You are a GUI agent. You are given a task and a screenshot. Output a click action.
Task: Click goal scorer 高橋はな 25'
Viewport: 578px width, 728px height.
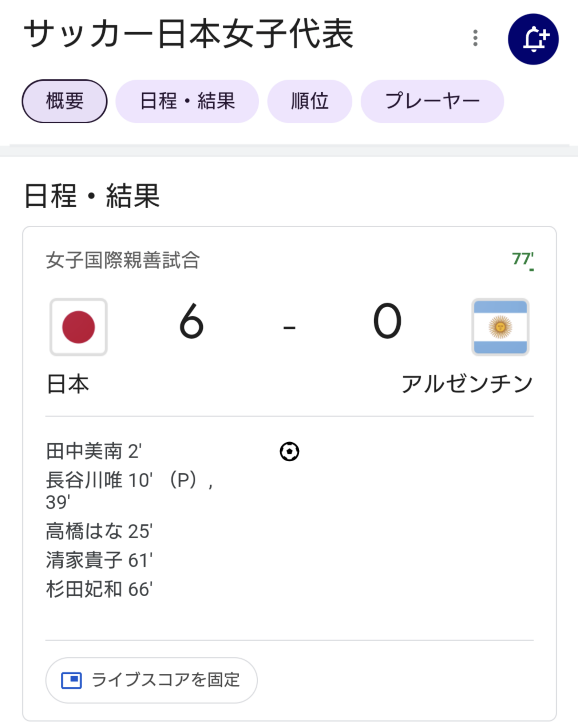click(99, 531)
